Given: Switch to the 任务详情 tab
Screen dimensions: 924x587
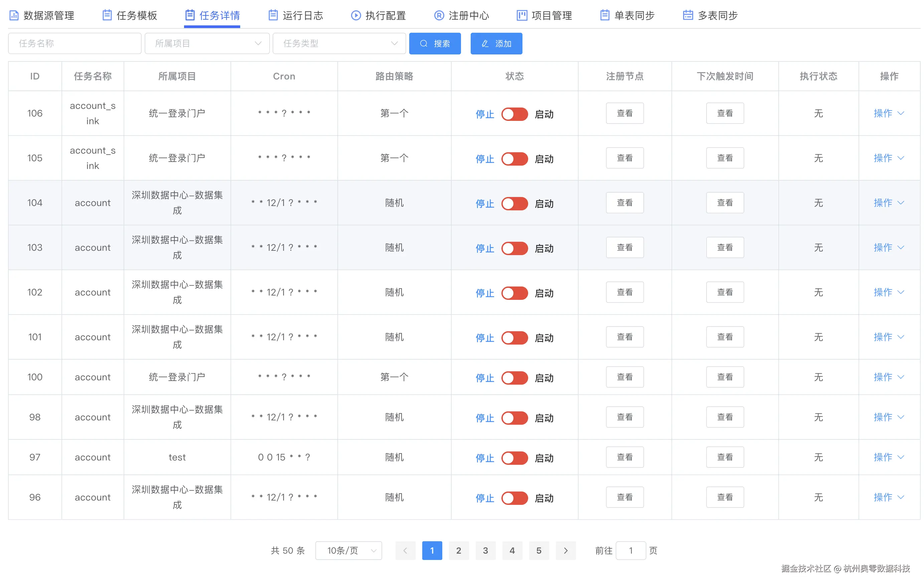Looking at the screenshot, I should point(212,15).
